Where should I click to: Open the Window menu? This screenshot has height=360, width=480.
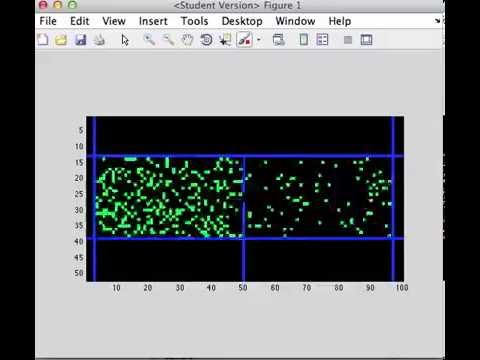(x=295, y=21)
